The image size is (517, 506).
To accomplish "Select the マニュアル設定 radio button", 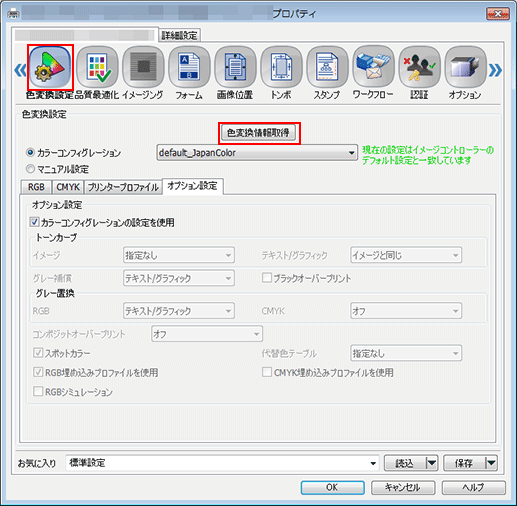I will pyautogui.click(x=30, y=169).
